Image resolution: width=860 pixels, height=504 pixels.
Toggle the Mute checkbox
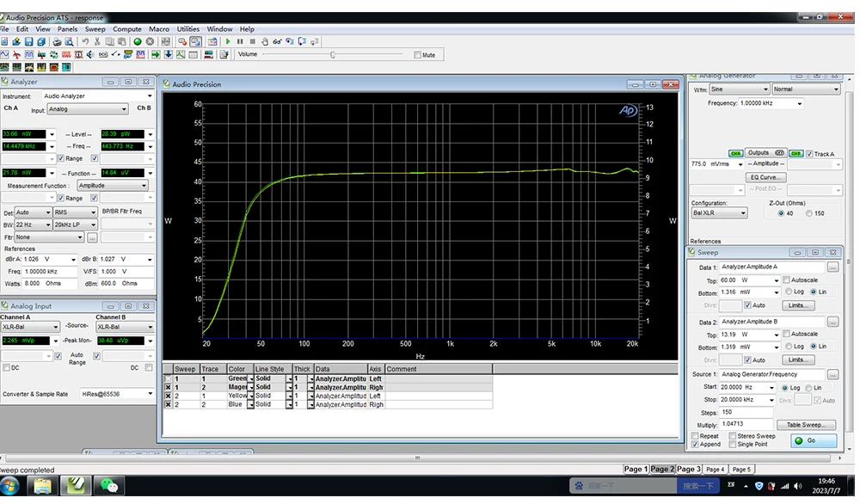pos(417,55)
